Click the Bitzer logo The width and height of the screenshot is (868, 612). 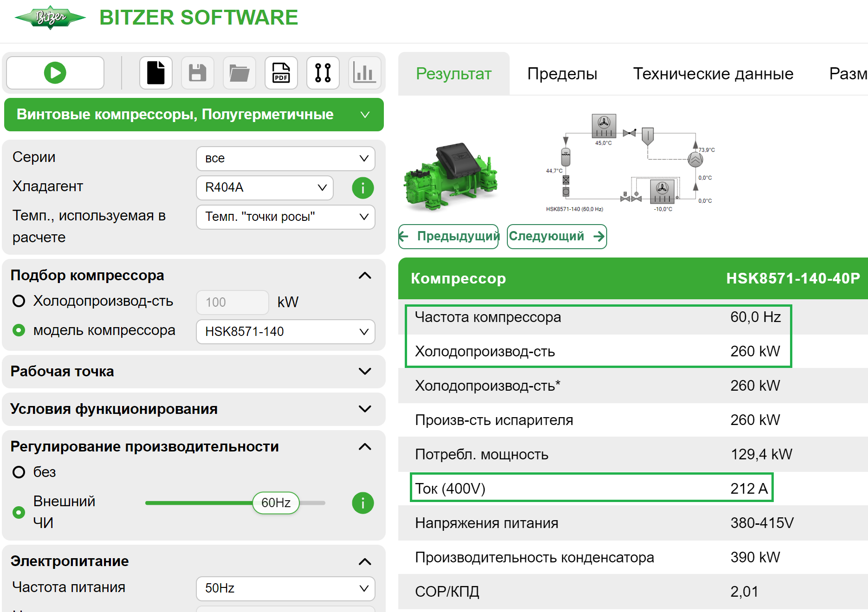[50, 17]
